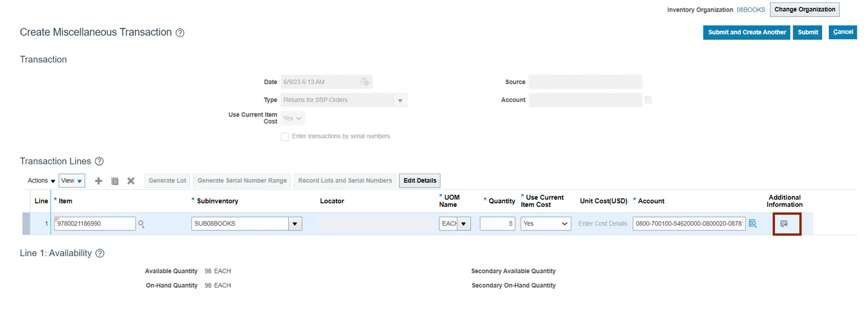Click the Enter Cost Details link
868x315 pixels.
602,224
